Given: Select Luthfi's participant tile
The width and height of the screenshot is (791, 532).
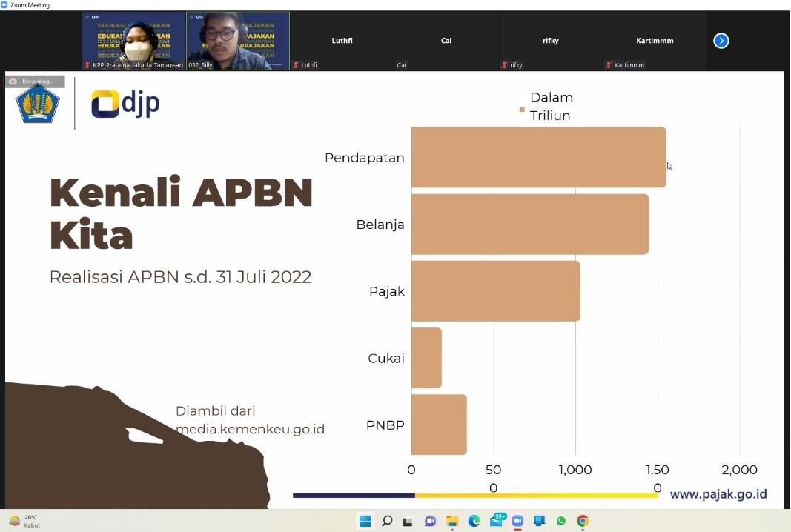Looking at the screenshot, I should [x=342, y=41].
